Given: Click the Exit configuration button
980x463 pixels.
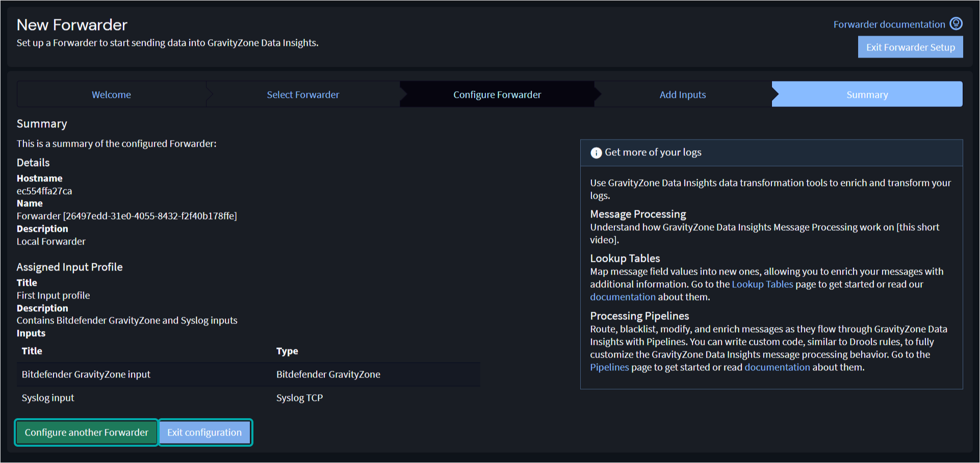Looking at the screenshot, I should (x=204, y=432).
